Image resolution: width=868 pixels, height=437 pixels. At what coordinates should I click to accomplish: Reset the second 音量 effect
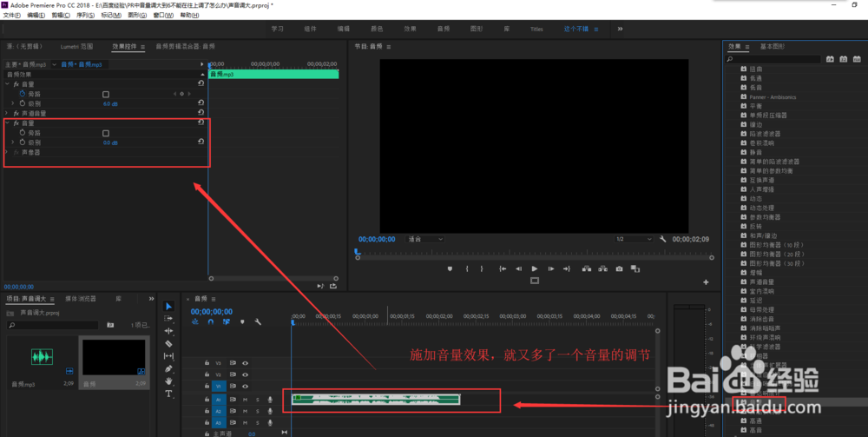pos(201,123)
